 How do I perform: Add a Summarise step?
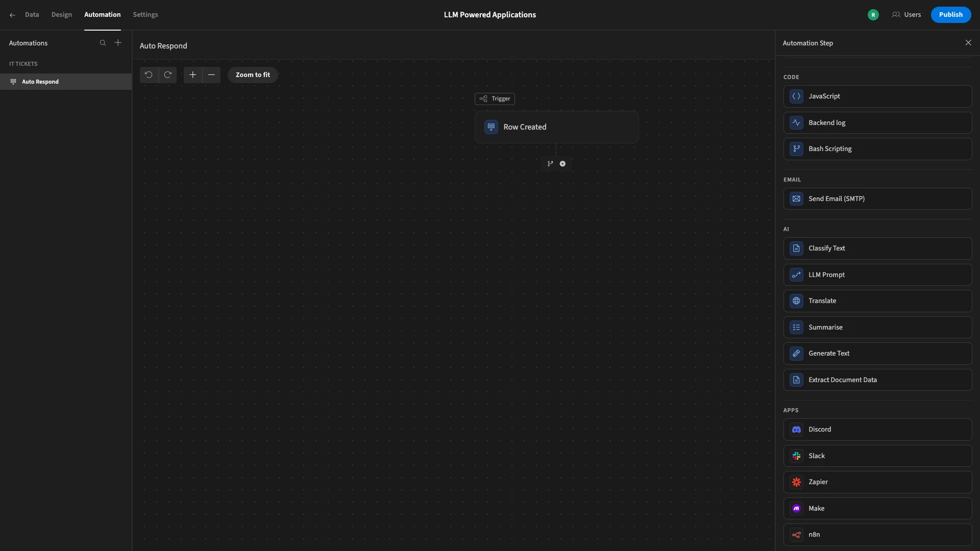click(877, 328)
